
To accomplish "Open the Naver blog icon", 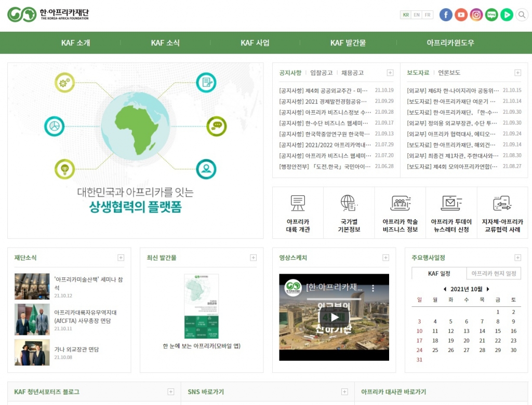I will click(491, 15).
